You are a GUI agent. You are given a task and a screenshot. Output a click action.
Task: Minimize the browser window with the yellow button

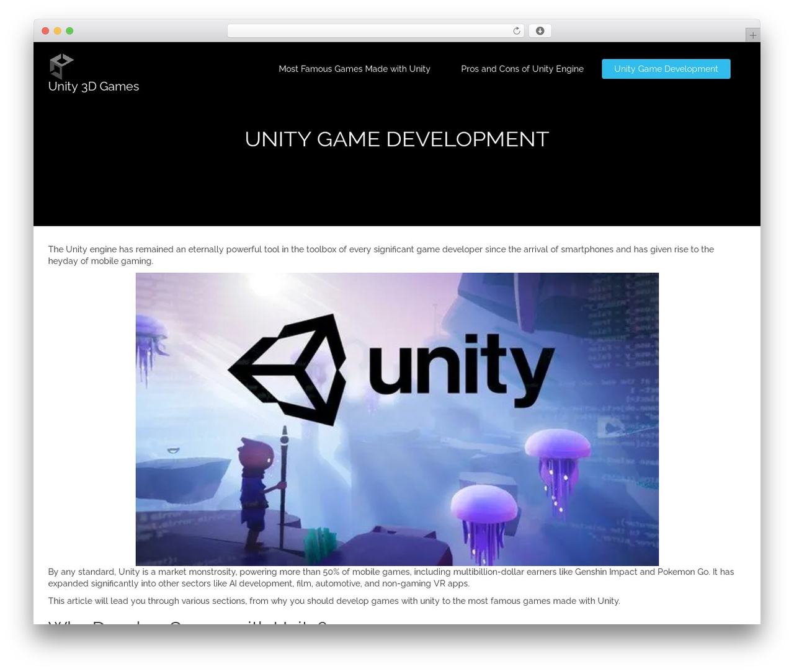[57, 31]
